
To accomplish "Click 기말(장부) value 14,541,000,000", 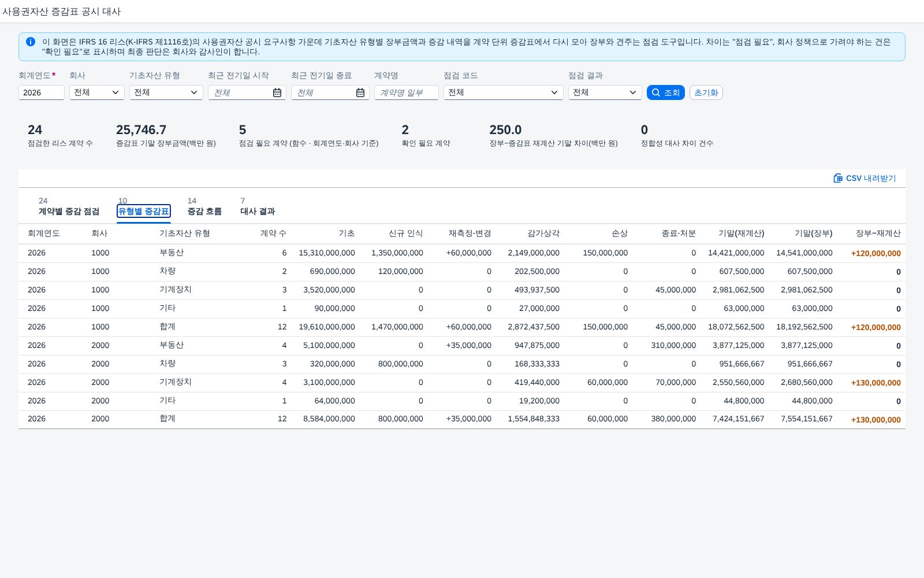I will pyautogui.click(x=804, y=253).
